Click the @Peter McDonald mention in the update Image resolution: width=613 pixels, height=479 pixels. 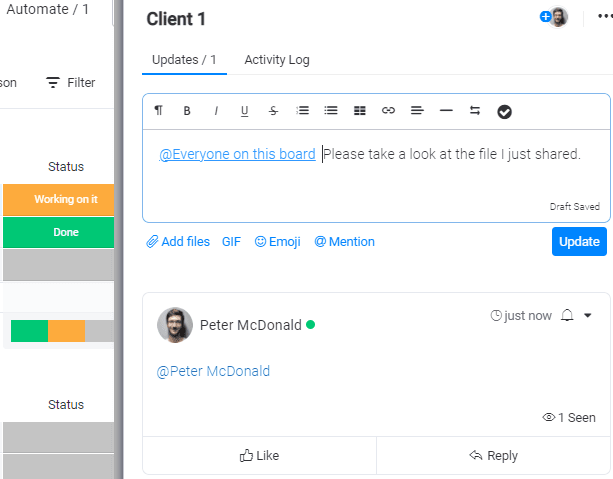213,371
